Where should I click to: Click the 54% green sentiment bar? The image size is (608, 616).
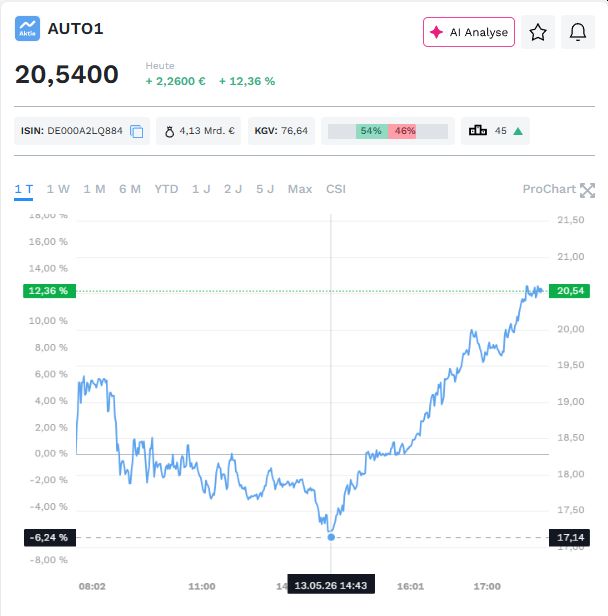372,131
